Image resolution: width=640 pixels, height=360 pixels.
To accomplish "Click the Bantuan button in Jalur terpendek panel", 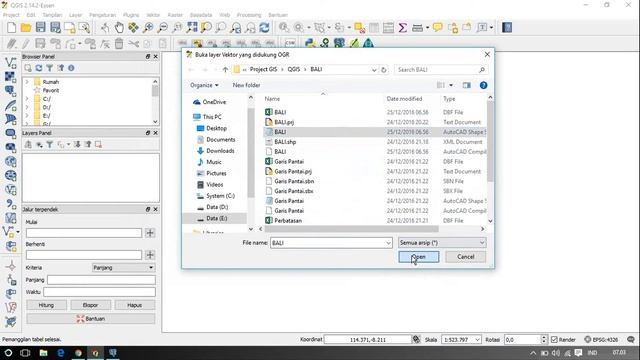I will (x=91, y=319).
